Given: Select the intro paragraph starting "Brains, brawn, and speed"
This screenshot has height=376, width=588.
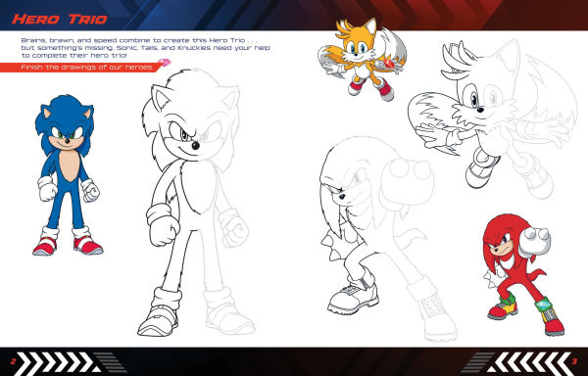Looking at the screenshot, I should pyautogui.click(x=145, y=48).
